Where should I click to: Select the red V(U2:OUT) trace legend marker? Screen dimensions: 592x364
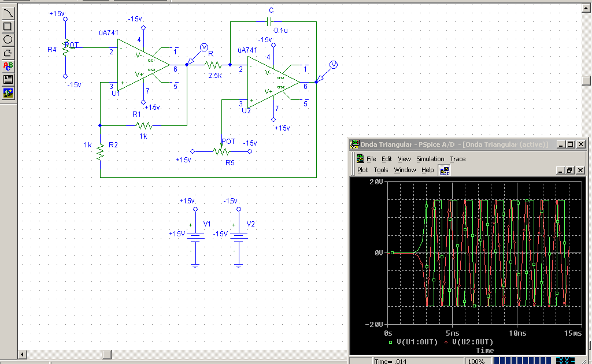[446, 341]
